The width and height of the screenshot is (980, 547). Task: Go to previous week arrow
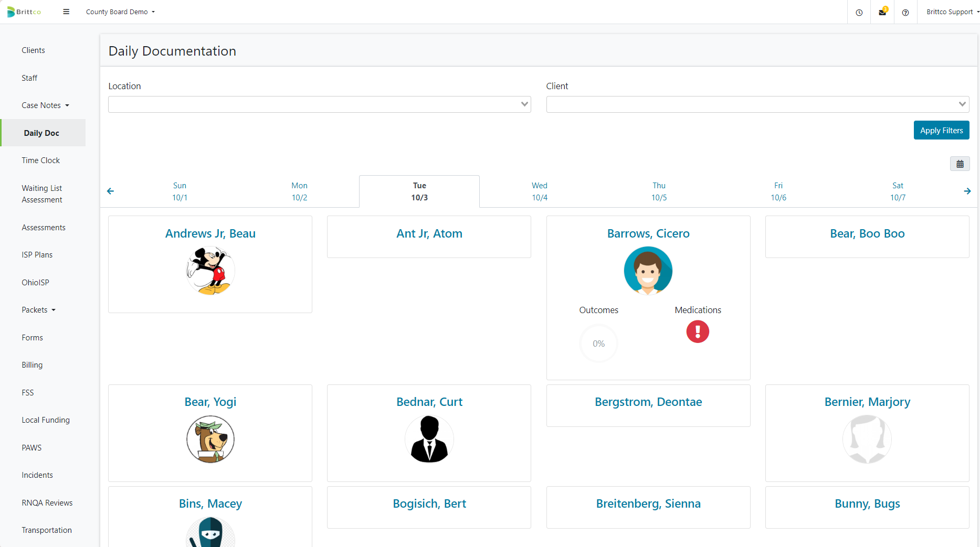[x=110, y=191]
